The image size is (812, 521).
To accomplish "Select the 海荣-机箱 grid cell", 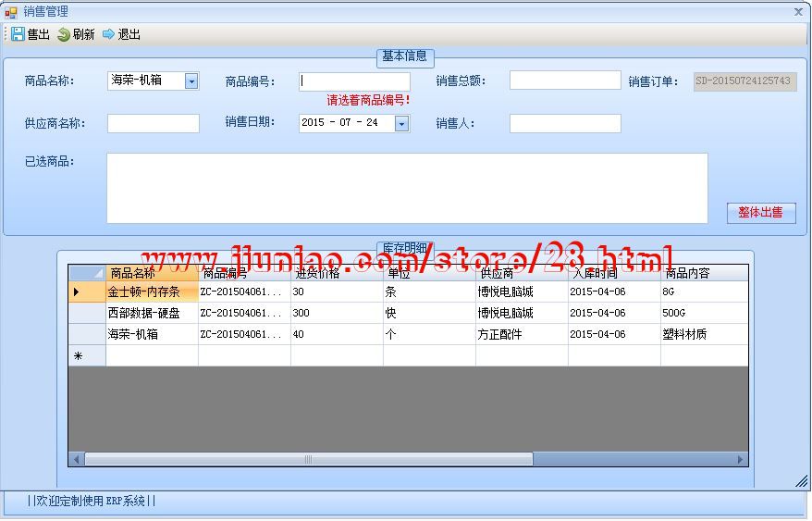I will [153, 334].
